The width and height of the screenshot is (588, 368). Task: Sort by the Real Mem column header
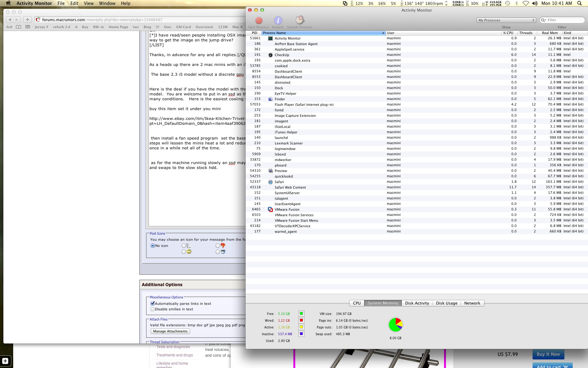[x=550, y=33]
